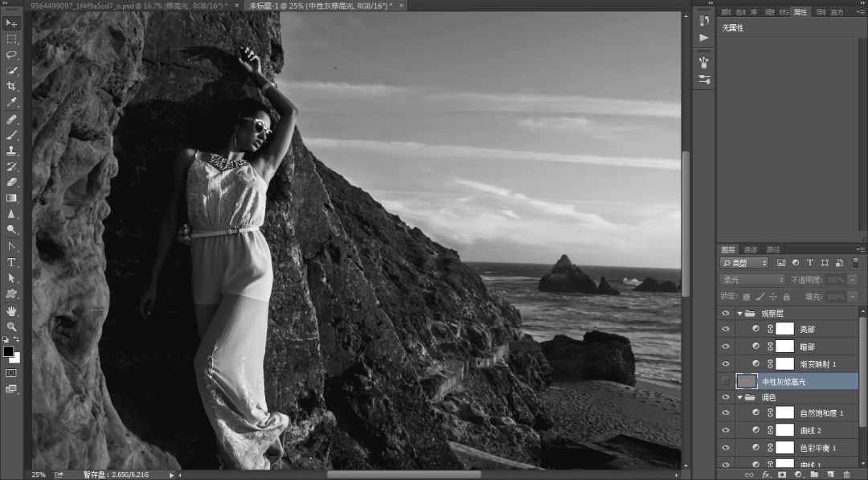This screenshot has height=480, width=868.
Task: Select the 自然饱和度 1 layer
Action: (821, 413)
